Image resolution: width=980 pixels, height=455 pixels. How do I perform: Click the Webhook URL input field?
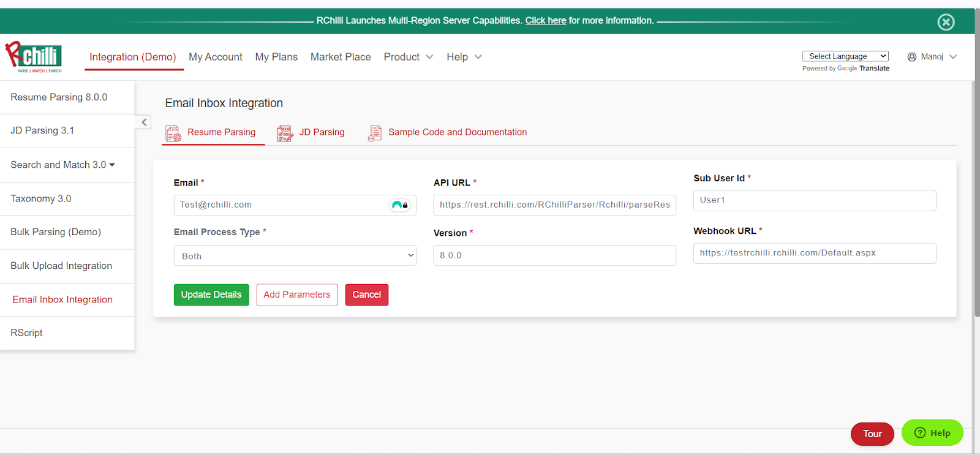pos(814,253)
